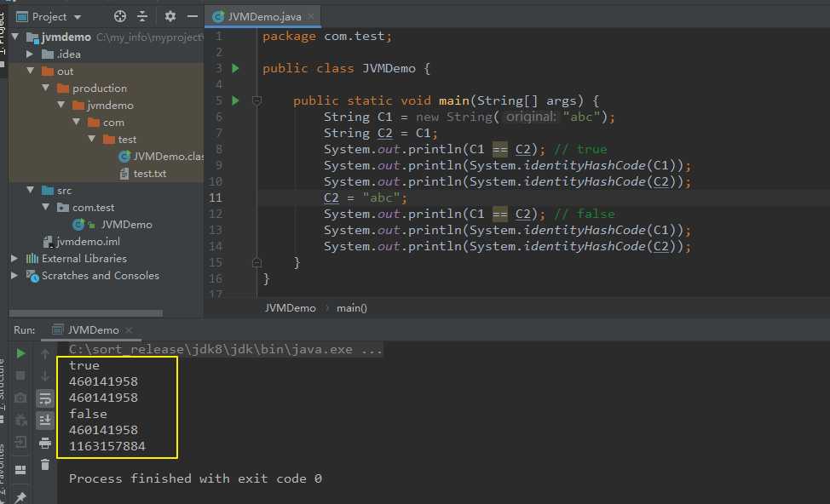
Task: Expand External Libraries node
Action: (14, 258)
